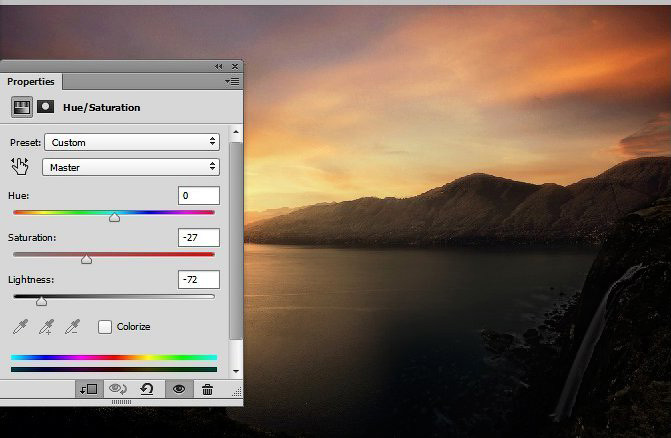Click the panel scrollbar up arrow
This screenshot has height=438, width=671.
pos(236,132)
